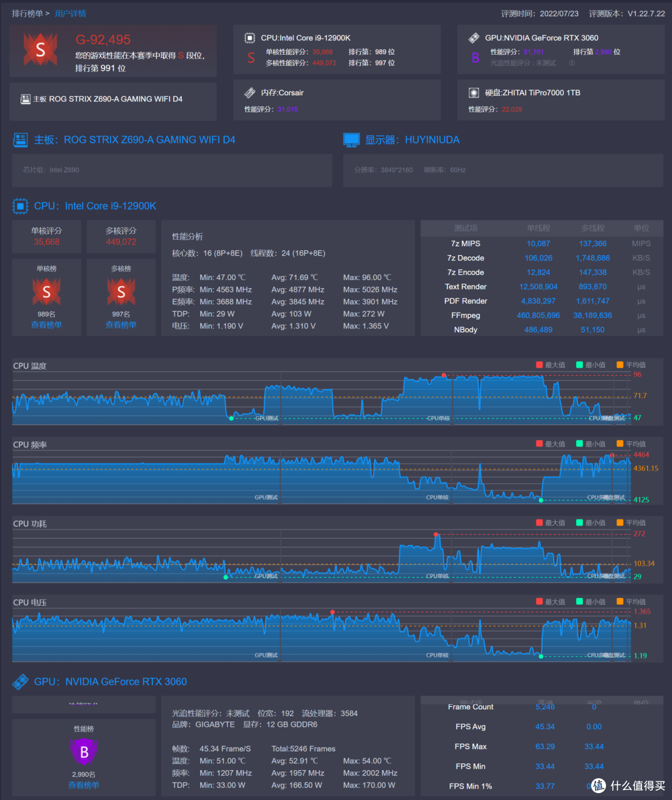Open 查看榜单 under the GPU 性能榜 badge
This screenshot has width=672, height=800.
coord(84,785)
